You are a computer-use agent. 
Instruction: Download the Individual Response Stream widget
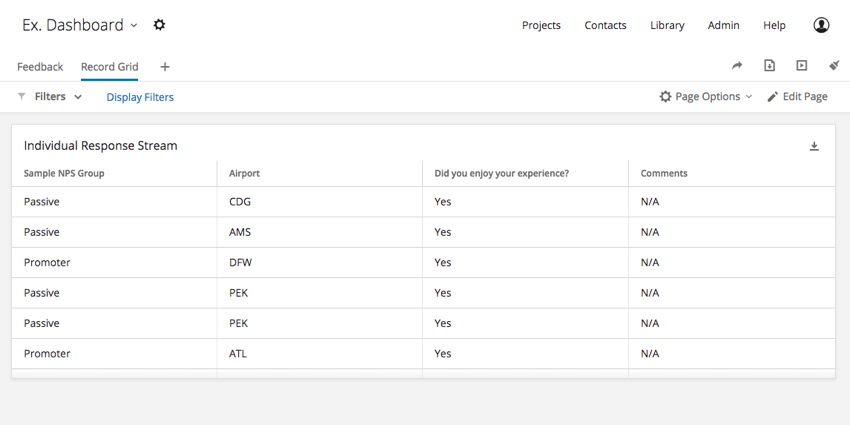point(814,146)
